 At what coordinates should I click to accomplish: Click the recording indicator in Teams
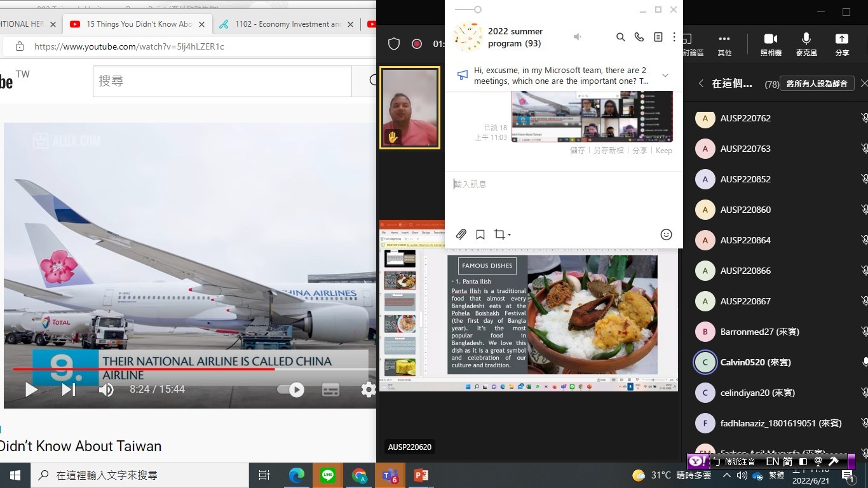pyautogui.click(x=417, y=44)
